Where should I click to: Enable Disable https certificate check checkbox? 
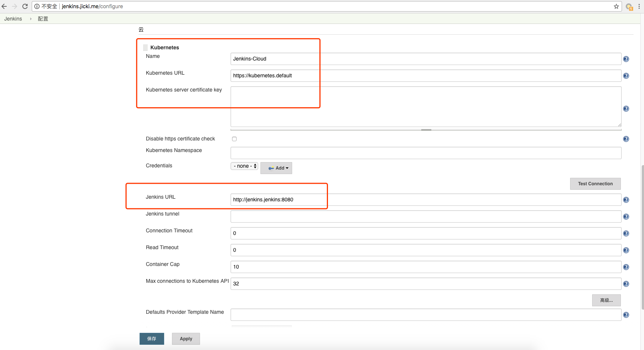234,139
